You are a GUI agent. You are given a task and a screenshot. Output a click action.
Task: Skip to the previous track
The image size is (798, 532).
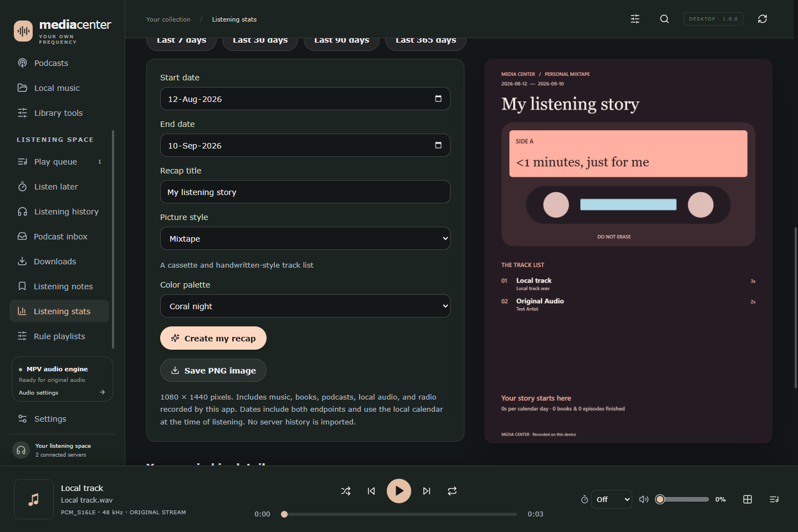pyautogui.click(x=371, y=491)
